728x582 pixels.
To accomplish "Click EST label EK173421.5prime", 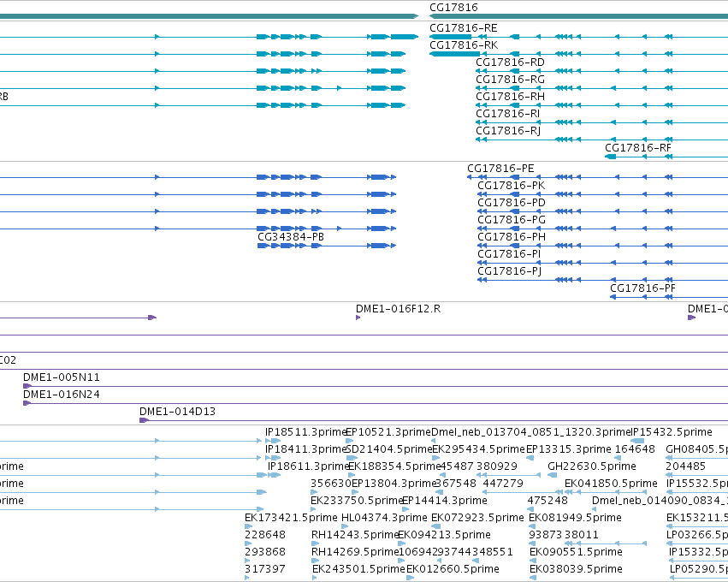I will coord(291,519).
